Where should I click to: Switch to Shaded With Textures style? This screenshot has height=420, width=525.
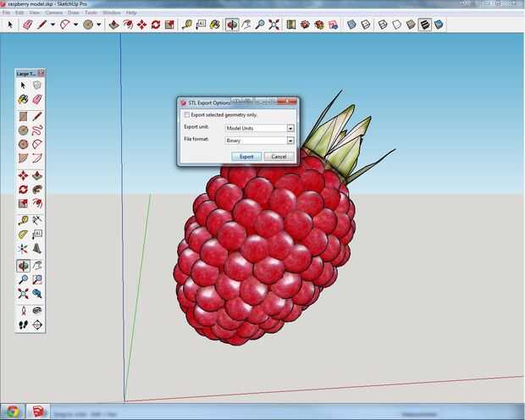[x=425, y=25]
